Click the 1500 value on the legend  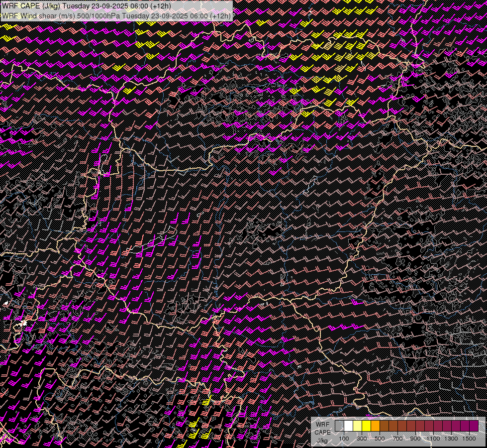tap(469, 439)
